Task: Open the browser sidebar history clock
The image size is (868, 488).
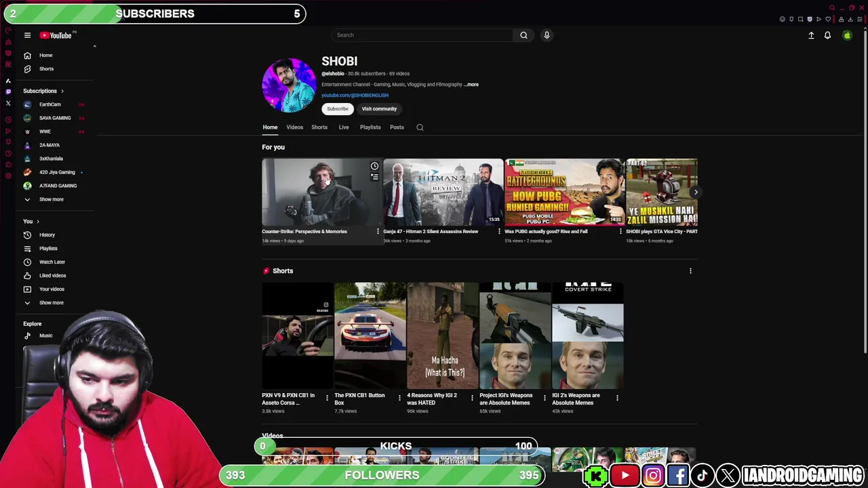Action: [8, 153]
